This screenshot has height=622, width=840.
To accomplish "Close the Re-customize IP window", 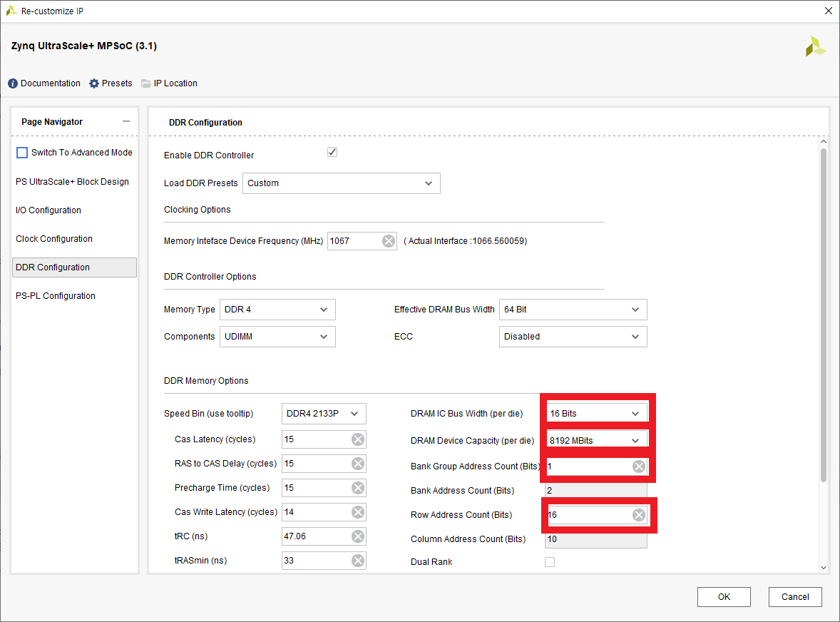I will pos(828,11).
